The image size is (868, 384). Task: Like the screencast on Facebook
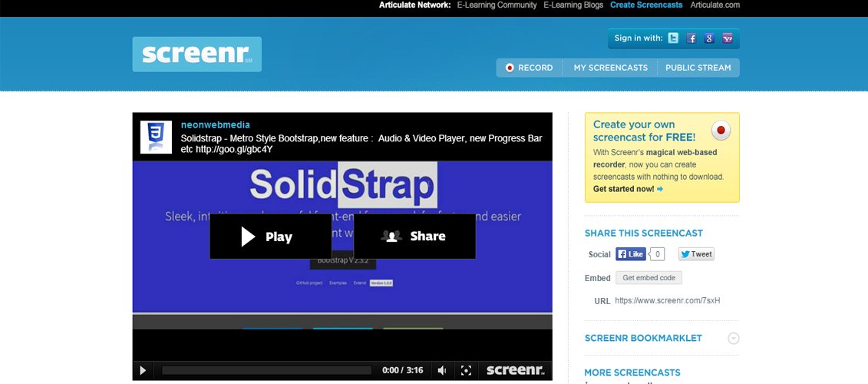click(631, 254)
